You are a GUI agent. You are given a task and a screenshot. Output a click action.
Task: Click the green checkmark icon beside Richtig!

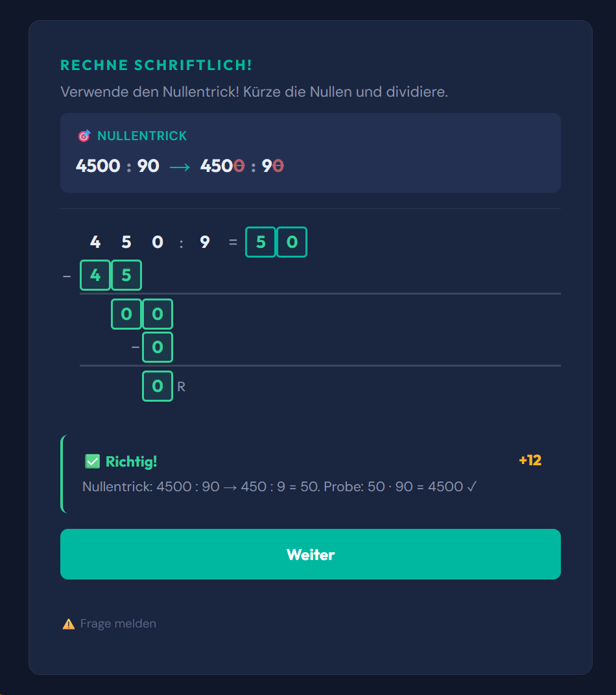[x=92, y=461]
